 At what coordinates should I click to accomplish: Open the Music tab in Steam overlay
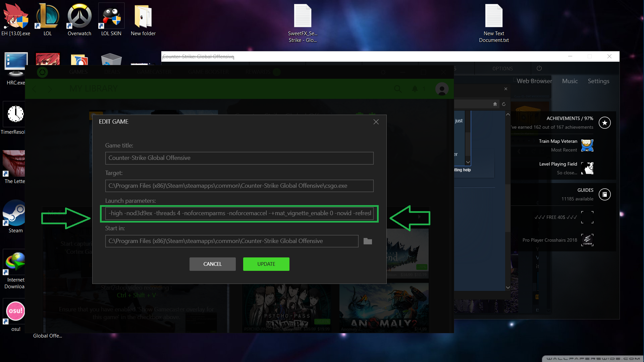570,81
